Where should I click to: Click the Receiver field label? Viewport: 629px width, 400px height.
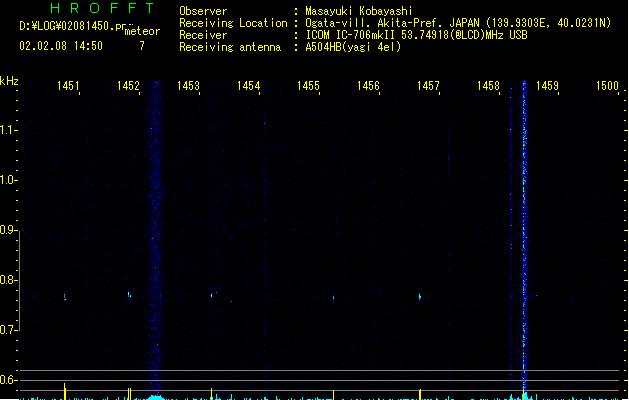203,35
